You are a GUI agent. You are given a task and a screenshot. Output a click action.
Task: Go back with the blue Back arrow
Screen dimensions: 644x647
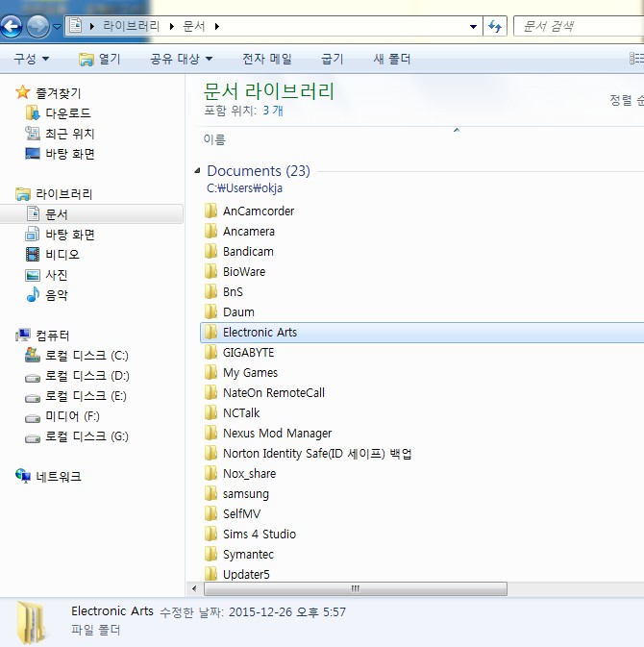pos(12,27)
